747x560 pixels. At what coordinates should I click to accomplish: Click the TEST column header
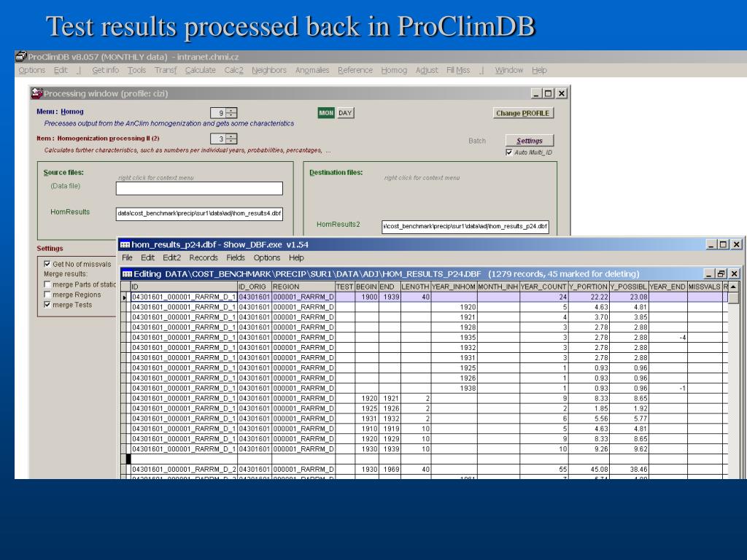[345, 287]
